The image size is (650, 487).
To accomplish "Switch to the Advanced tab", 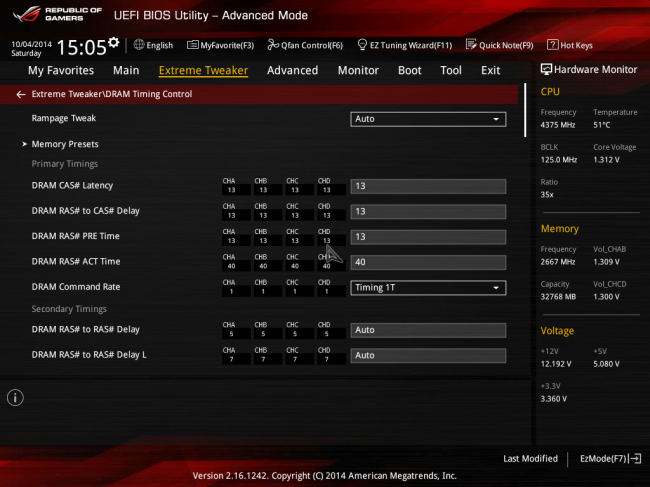I will point(292,71).
